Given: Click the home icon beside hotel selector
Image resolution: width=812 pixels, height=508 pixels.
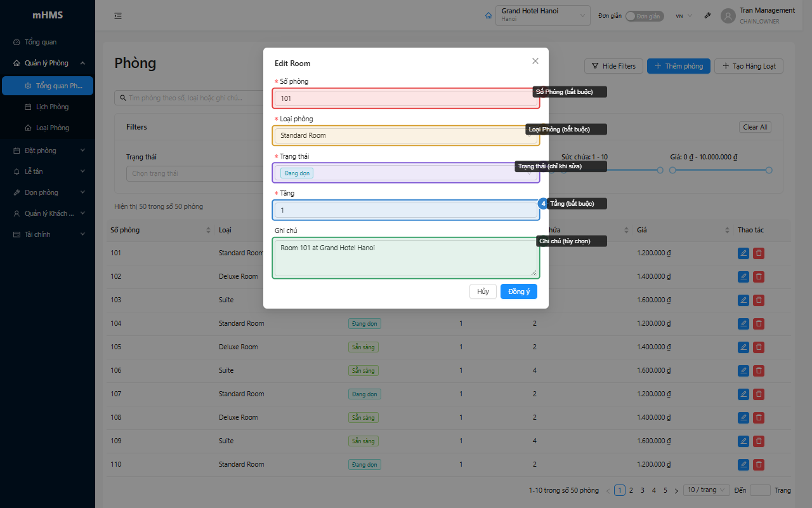Looking at the screenshot, I should click(x=488, y=16).
